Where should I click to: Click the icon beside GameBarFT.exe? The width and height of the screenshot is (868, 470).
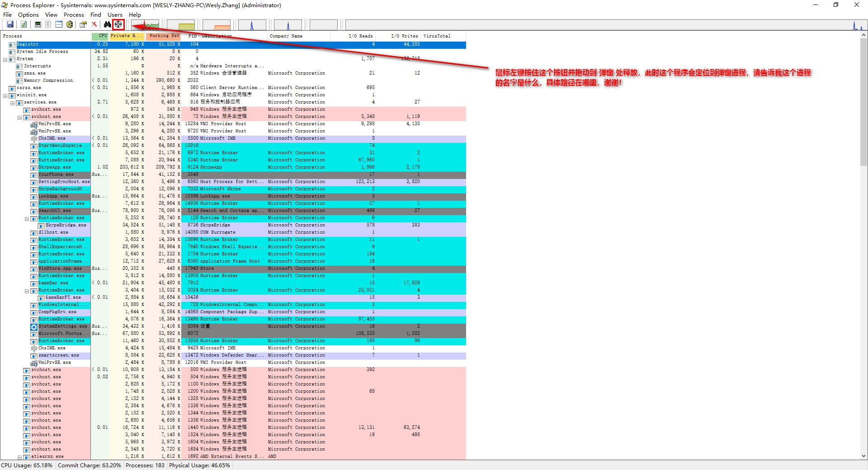tap(41, 297)
